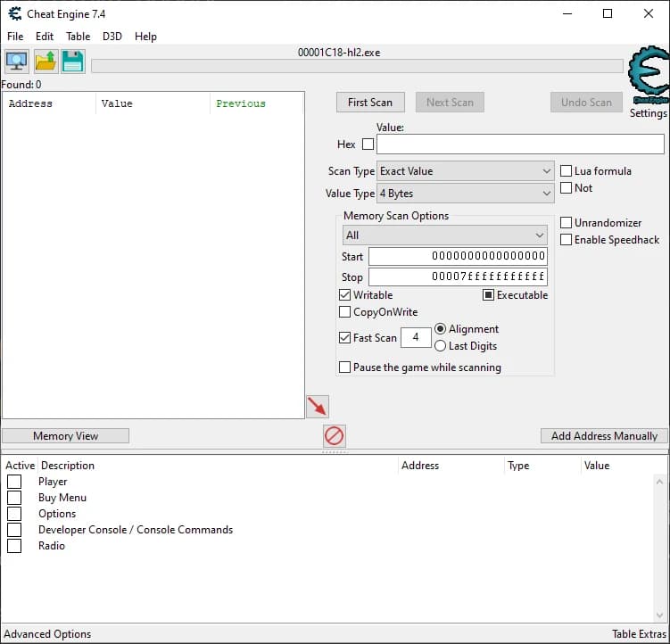Open Advanced Options
Image resolution: width=670 pixels, height=644 pixels.
point(47,634)
